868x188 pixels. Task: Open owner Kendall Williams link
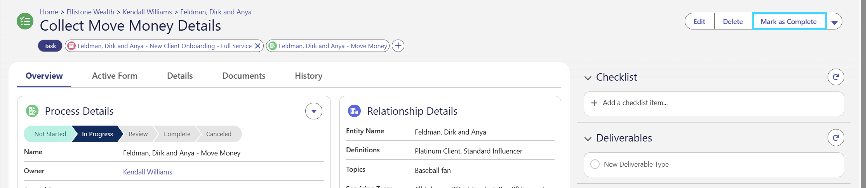[x=148, y=172]
